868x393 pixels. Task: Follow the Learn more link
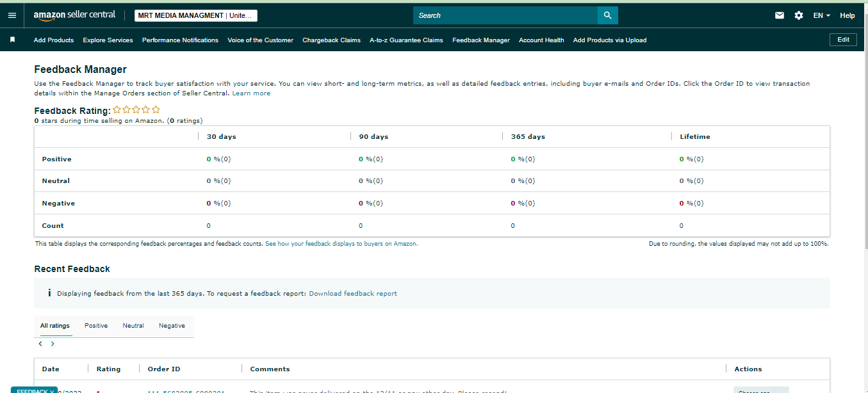tap(251, 93)
